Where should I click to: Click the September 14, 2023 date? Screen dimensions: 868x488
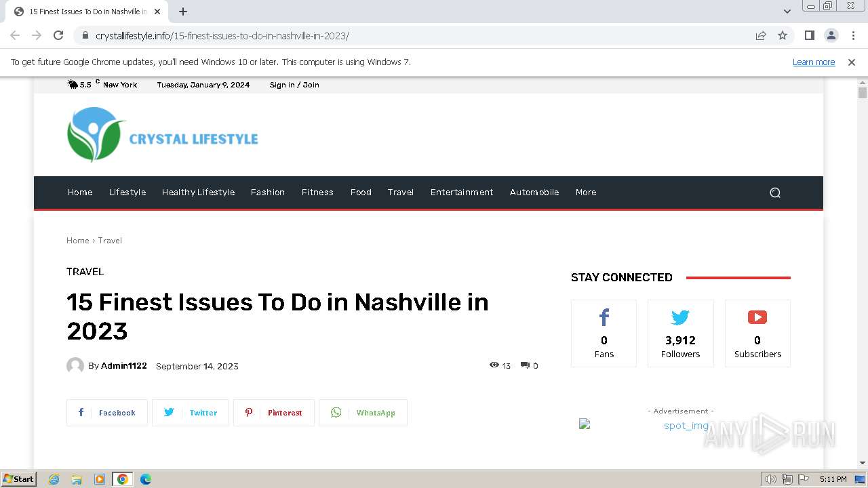[x=197, y=366]
